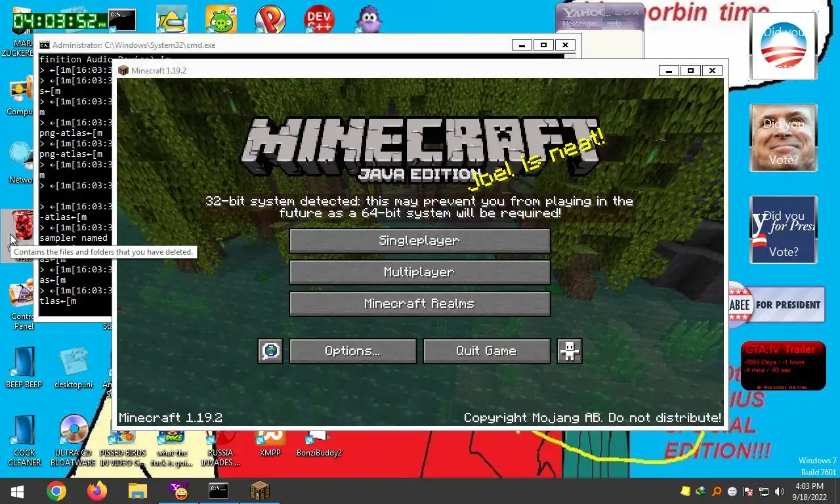Click the Singleplayer button
This screenshot has height=504, width=840.
coord(419,241)
